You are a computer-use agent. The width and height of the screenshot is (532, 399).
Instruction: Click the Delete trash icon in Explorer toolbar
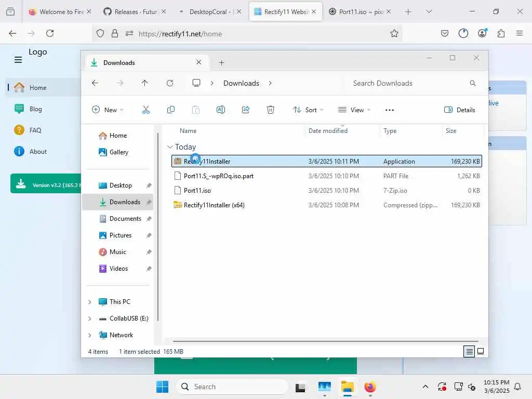coord(270,110)
